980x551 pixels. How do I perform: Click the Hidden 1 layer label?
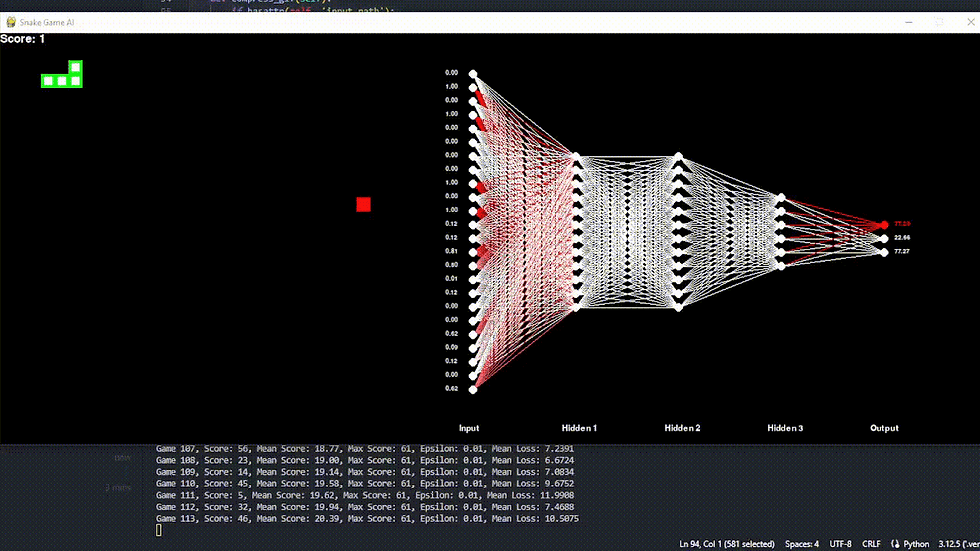[579, 428]
